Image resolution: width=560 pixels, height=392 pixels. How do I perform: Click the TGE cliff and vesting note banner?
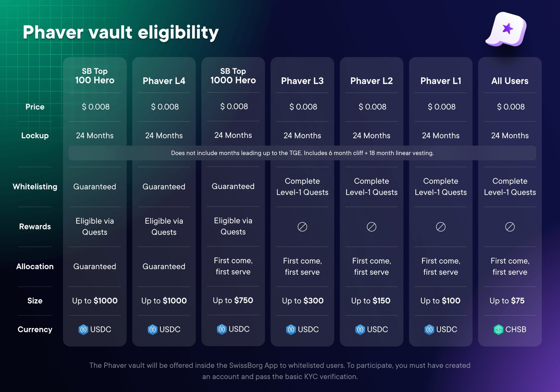tap(302, 153)
